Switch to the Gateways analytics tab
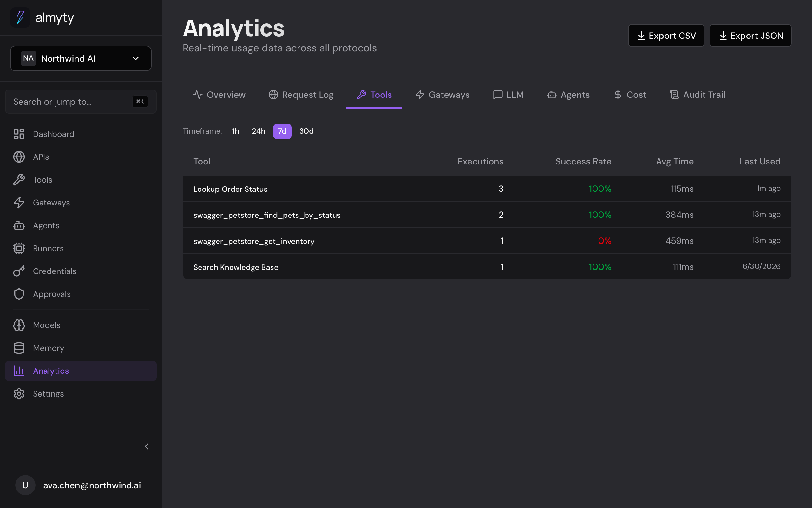812x508 pixels. tap(442, 95)
